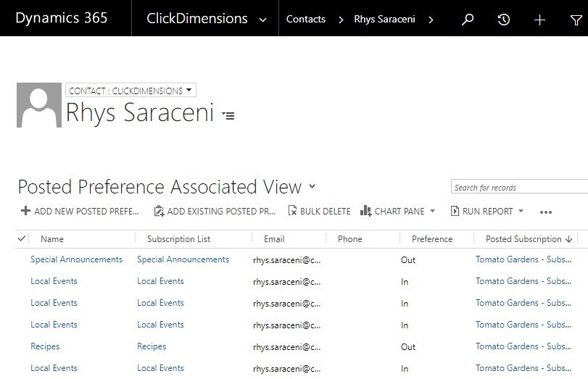Select Out preference in Recipes row
Image resolution: width=588 pixels, height=379 pixels.
click(408, 347)
